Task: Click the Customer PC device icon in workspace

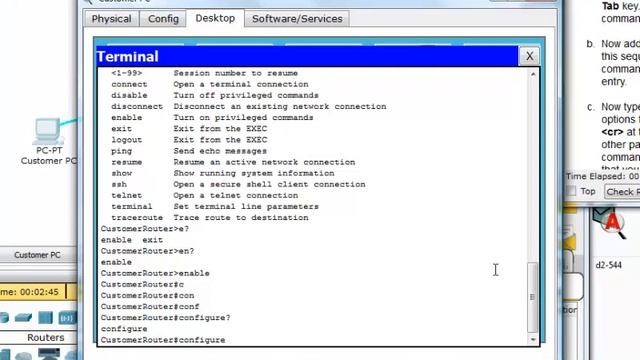Action: point(48,131)
